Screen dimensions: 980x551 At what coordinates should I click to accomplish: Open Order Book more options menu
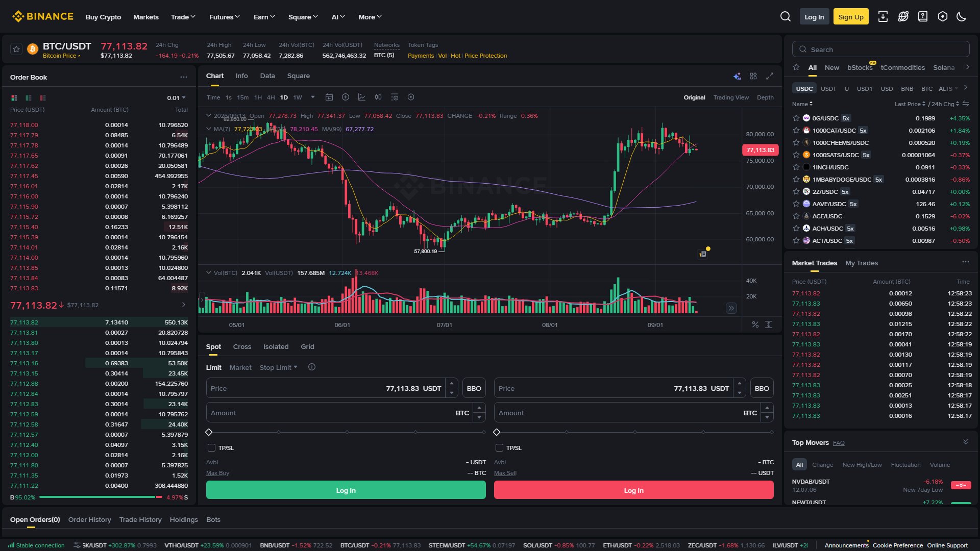[x=184, y=77]
